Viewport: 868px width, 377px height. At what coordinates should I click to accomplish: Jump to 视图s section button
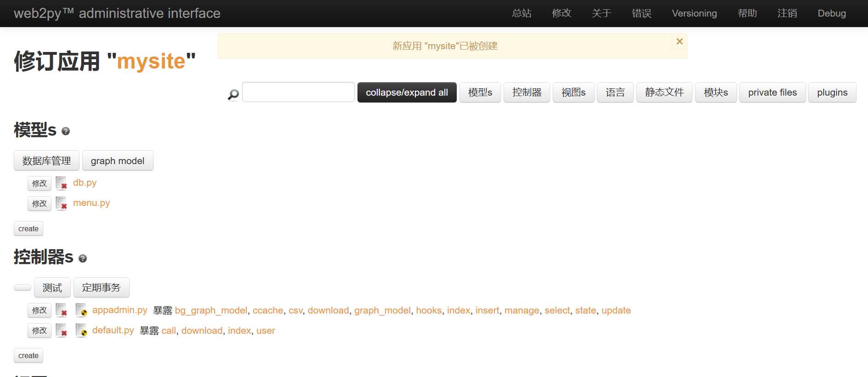click(x=573, y=92)
